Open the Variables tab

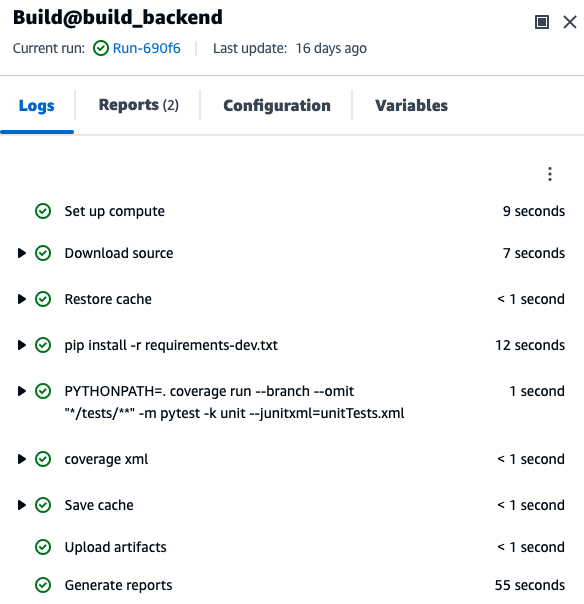(411, 106)
